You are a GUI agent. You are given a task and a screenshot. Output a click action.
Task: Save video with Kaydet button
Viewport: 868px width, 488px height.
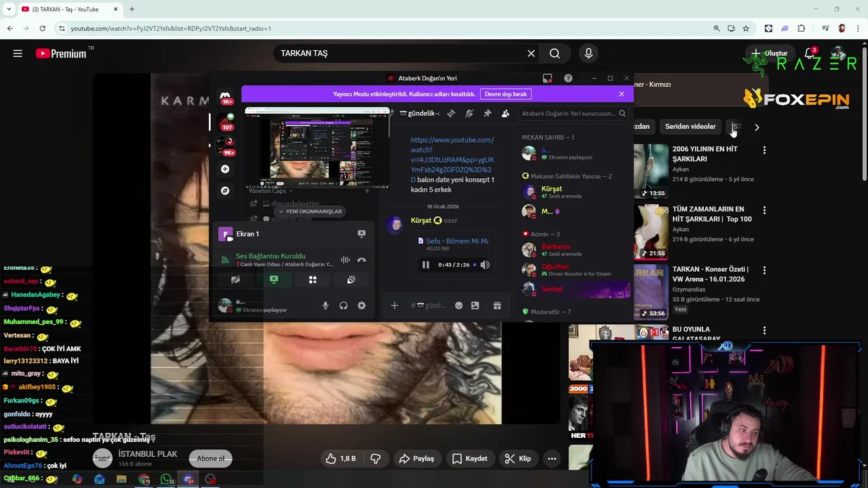point(470,459)
